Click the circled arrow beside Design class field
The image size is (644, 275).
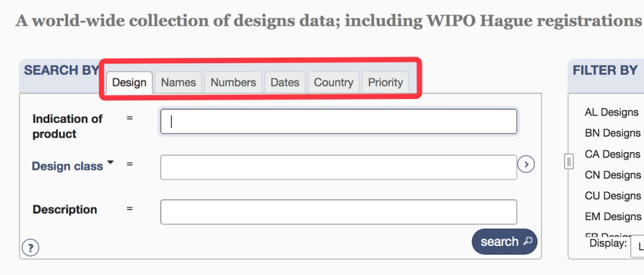(x=526, y=165)
